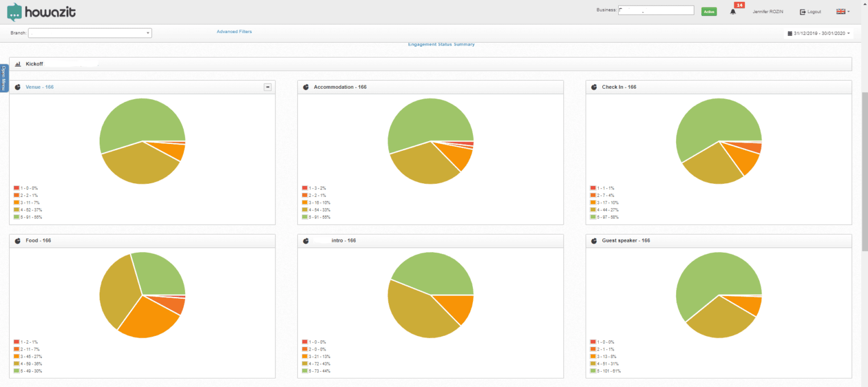Screen dimensions: 868x387
Task: Open the 31/12/2019 - 30/01/2020 date range picker
Action: 819,34
